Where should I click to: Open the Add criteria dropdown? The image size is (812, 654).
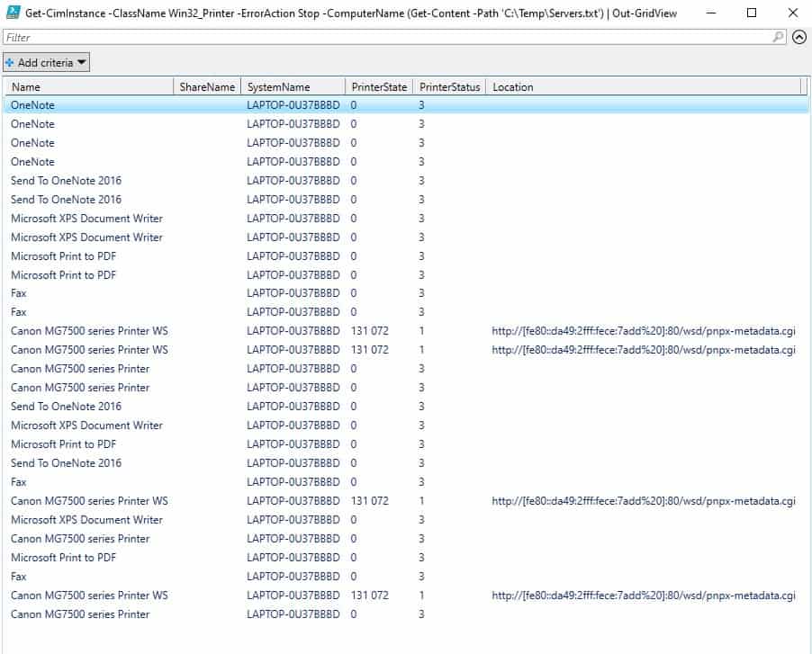[x=46, y=63]
